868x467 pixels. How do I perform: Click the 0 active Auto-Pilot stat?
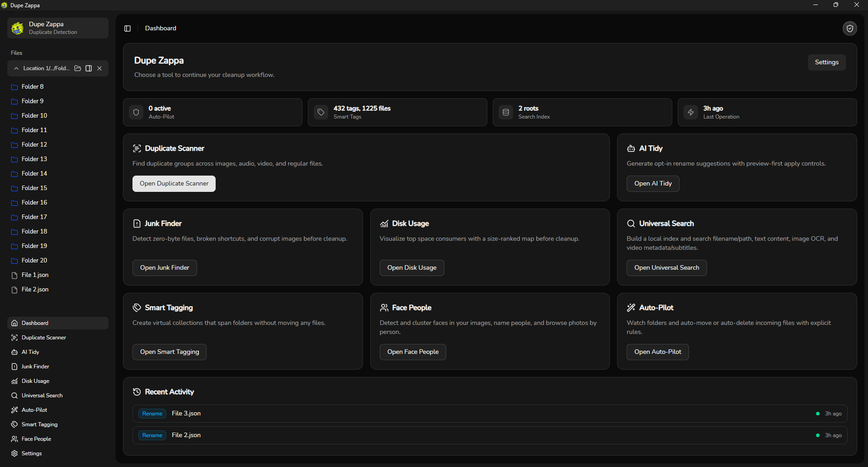pos(212,112)
